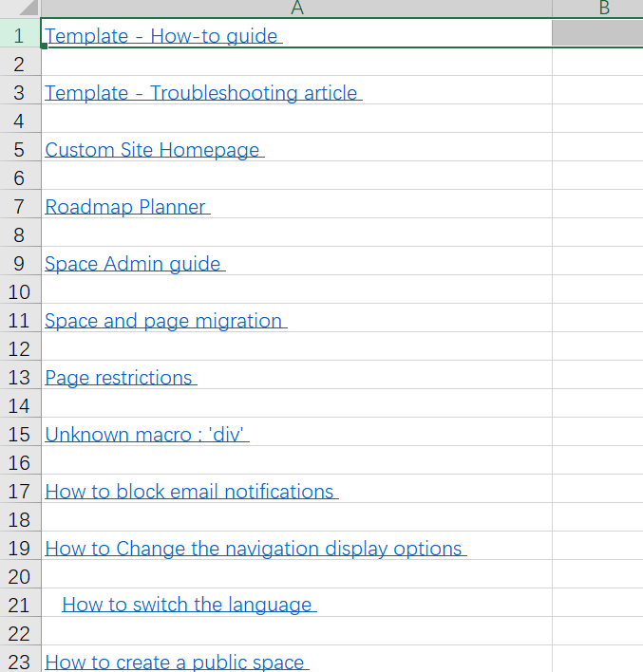Click 'How to switch the language' link
This screenshot has width=643, height=672.
click(x=189, y=606)
